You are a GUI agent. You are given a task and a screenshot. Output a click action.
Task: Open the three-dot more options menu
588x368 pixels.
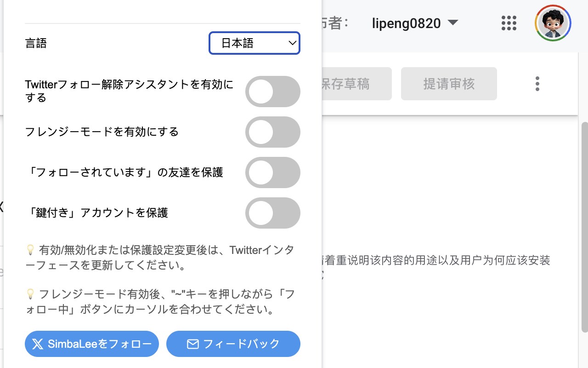pyautogui.click(x=537, y=84)
